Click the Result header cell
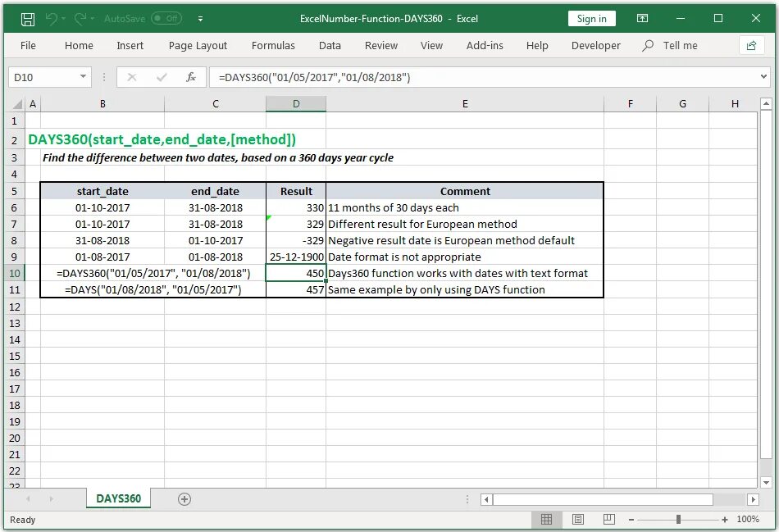The height and width of the screenshot is (532, 779). pos(296,191)
